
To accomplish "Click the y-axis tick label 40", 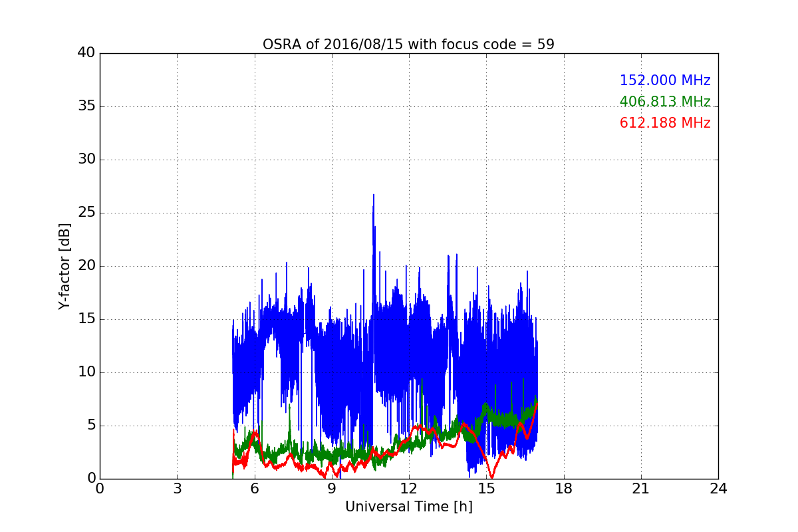I will (86, 53).
